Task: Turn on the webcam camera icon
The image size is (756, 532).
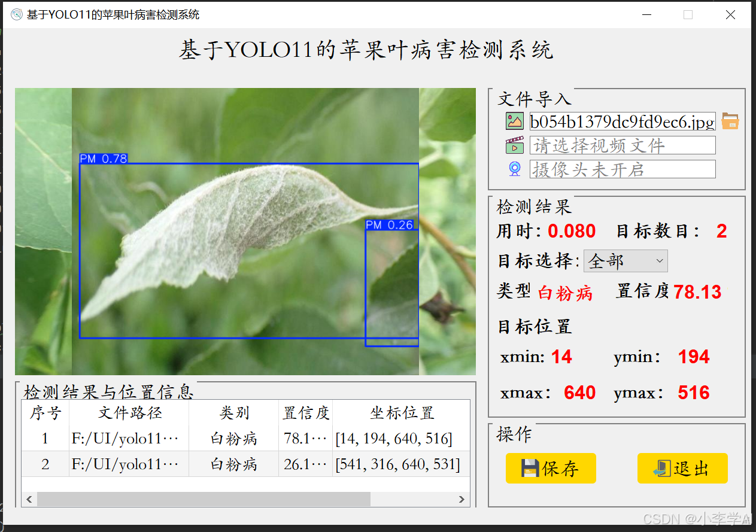Action: [514, 169]
